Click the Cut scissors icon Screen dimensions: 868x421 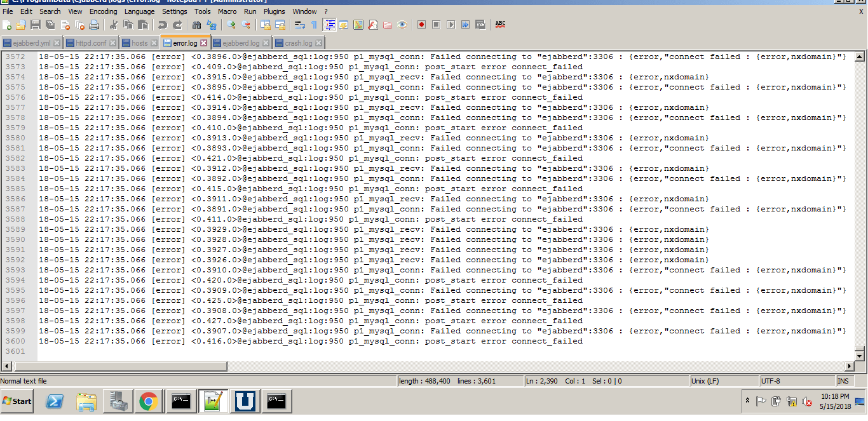(114, 25)
